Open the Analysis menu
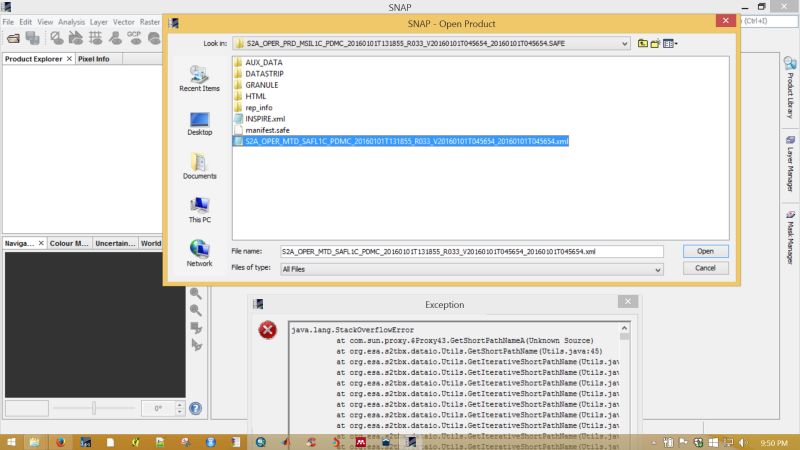Image resolution: width=800 pixels, height=450 pixels. pyautogui.click(x=71, y=22)
